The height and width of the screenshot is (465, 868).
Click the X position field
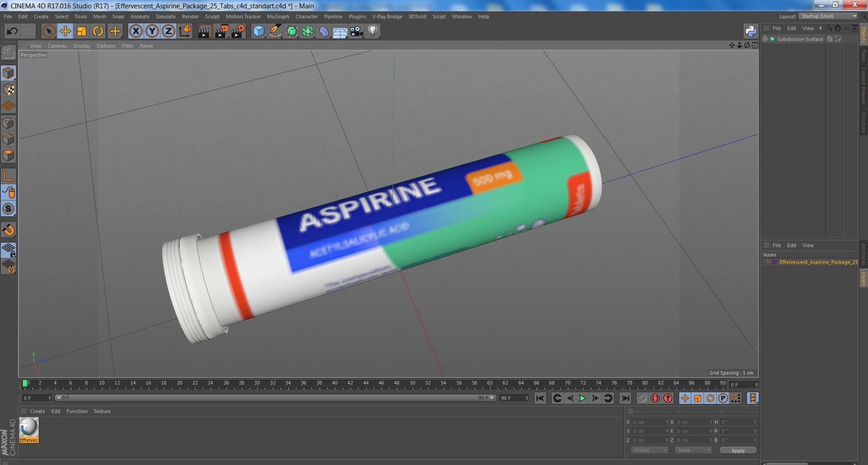click(x=650, y=422)
